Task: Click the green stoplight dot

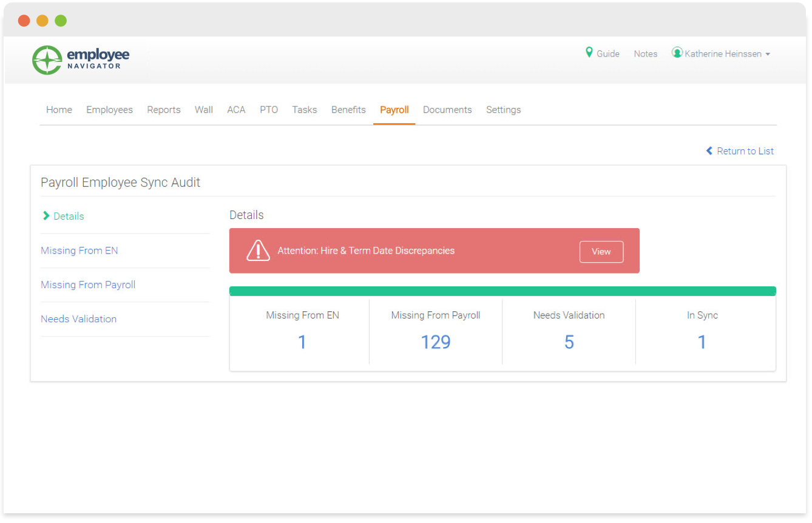Action: 61,20
